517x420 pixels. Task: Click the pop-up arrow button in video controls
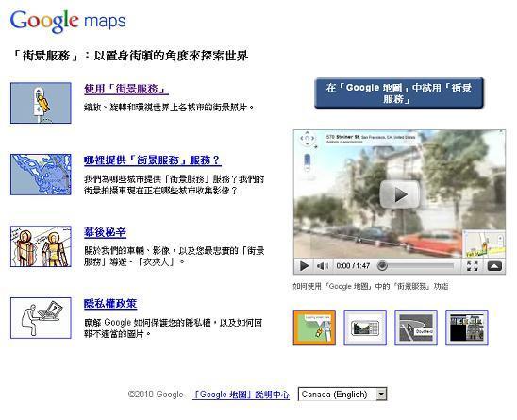[x=494, y=266]
